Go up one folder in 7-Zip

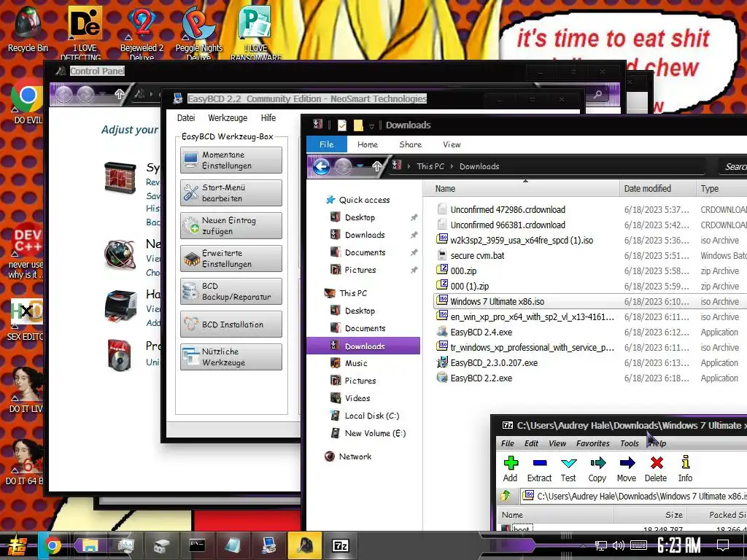506,496
